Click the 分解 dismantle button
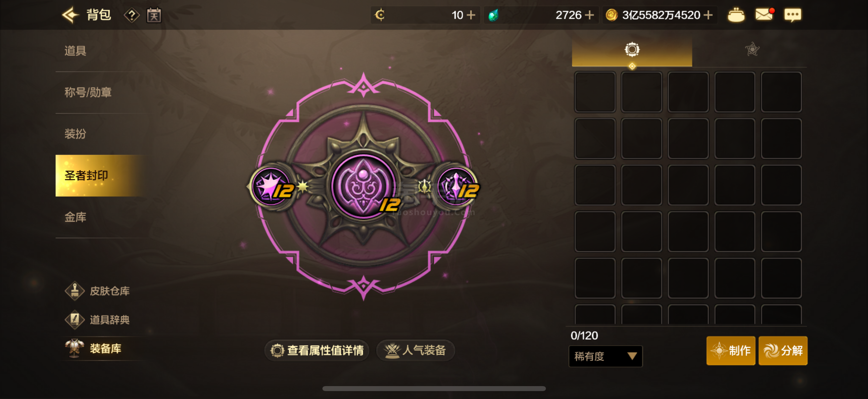868x399 pixels. coord(783,350)
